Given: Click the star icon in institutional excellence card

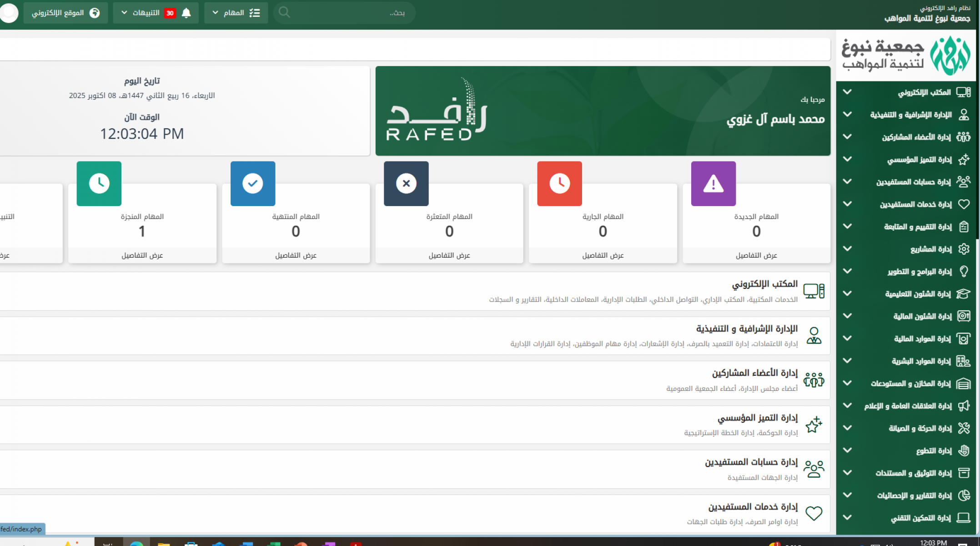Looking at the screenshot, I should tap(814, 425).
